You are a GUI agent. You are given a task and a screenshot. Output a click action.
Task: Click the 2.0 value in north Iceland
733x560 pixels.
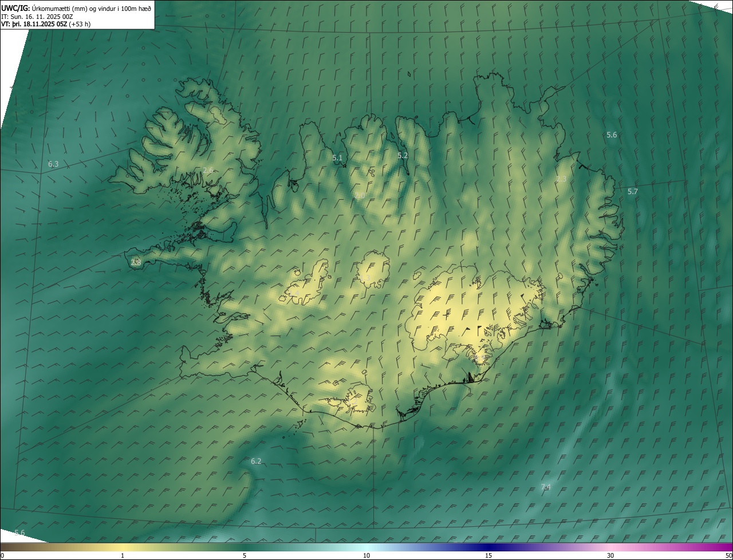click(x=360, y=196)
